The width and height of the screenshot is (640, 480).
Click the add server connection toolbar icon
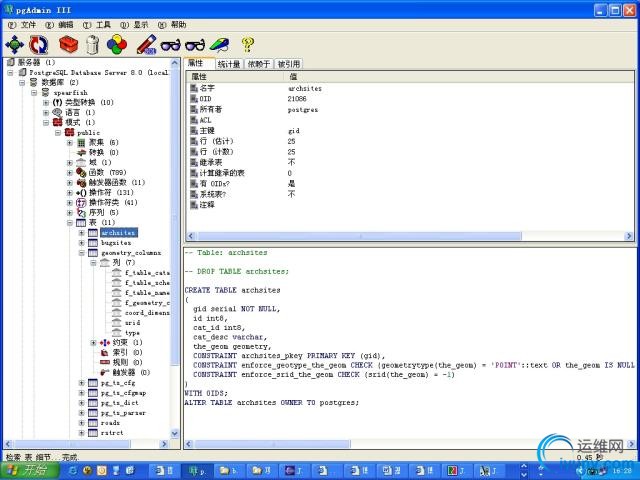tap(14, 44)
